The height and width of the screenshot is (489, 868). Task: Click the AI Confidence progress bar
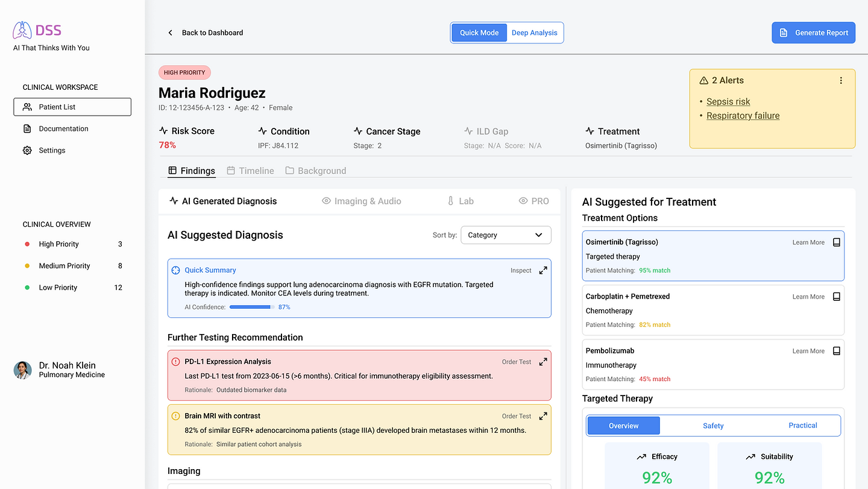(x=252, y=307)
